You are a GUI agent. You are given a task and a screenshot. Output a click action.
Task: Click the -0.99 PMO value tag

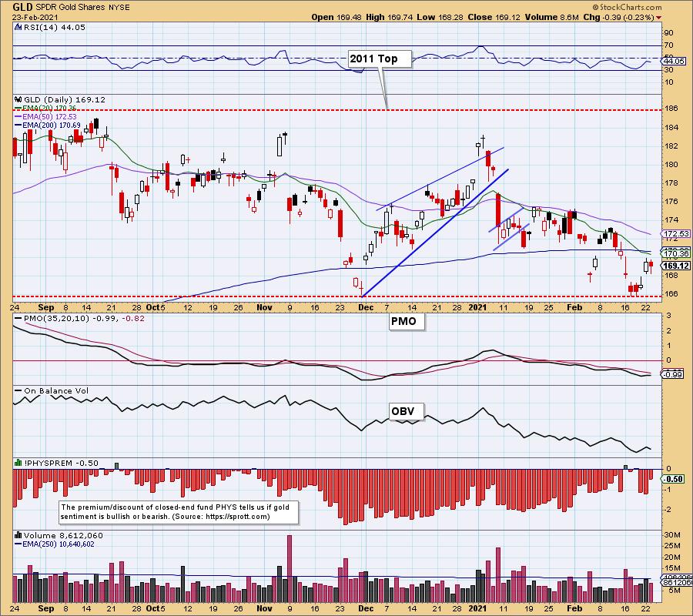point(673,374)
